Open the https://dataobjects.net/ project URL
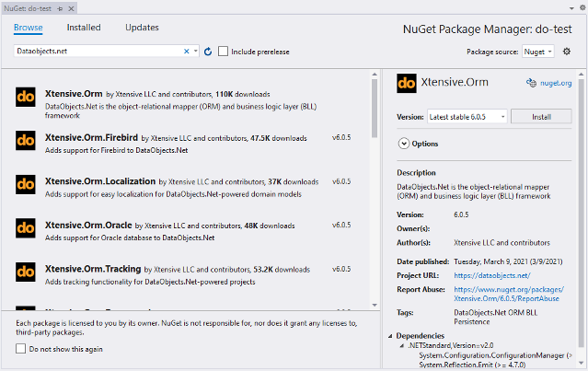Screen dimensions: 588x371 (492, 275)
